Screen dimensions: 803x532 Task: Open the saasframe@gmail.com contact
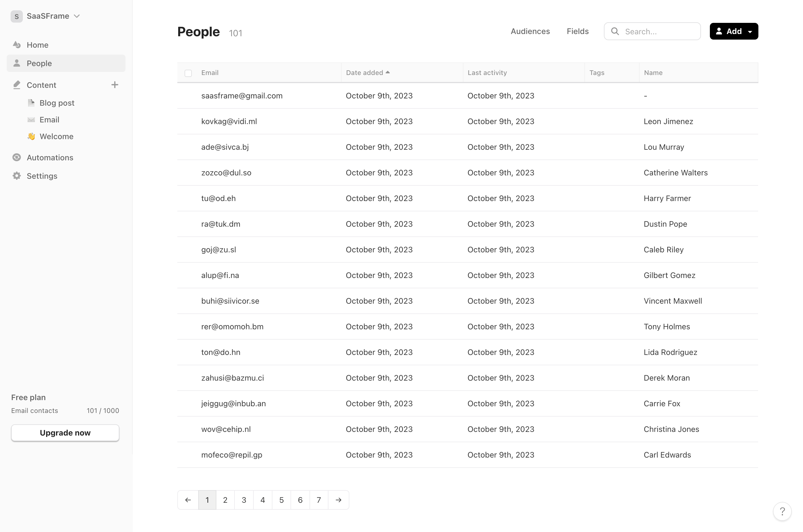242,96
